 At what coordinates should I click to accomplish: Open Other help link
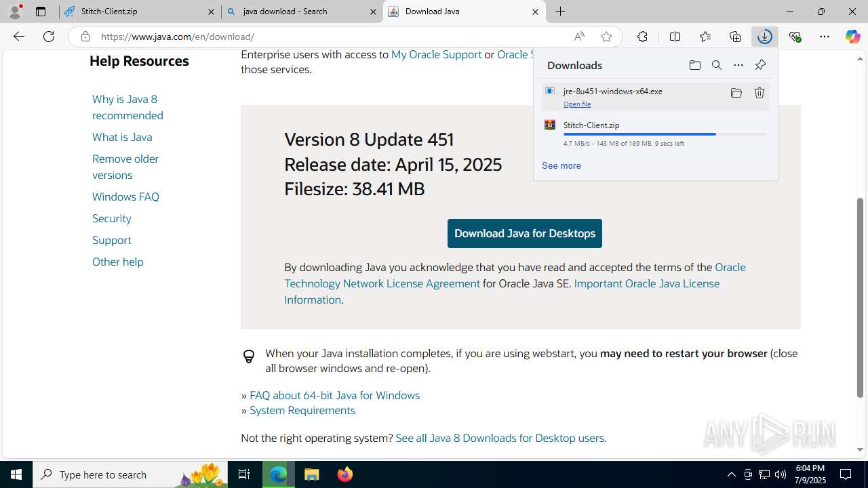(118, 262)
